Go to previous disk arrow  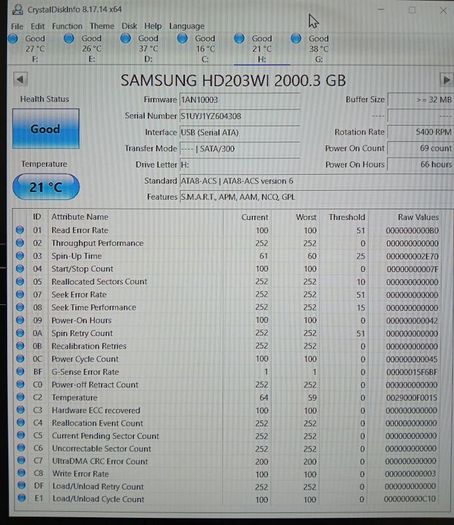pyautogui.click(x=20, y=80)
